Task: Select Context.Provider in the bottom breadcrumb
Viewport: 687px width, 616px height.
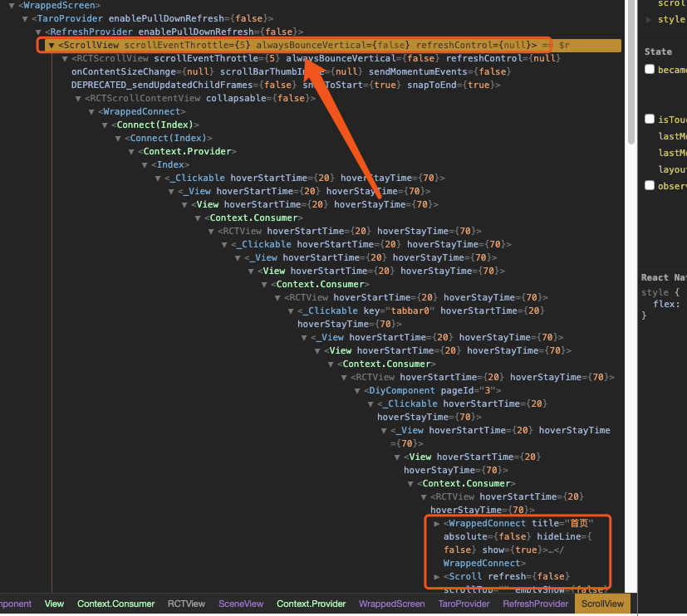Action: tap(311, 604)
